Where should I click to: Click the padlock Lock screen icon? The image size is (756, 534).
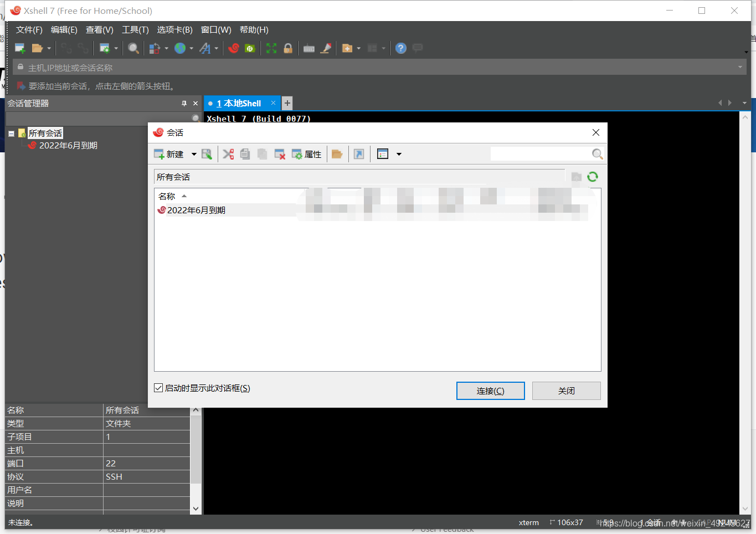tap(288, 48)
